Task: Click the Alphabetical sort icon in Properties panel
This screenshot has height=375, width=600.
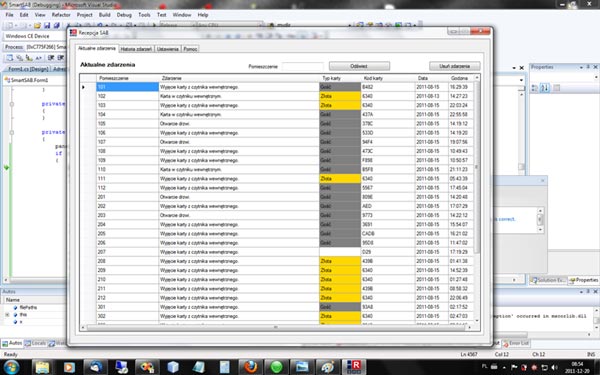Action: (545, 88)
